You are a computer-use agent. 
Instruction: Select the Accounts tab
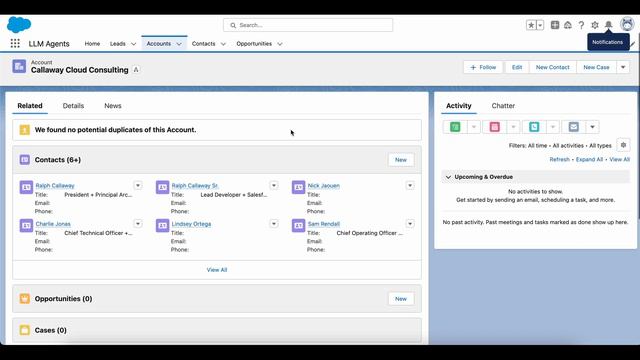pos(159,43)
